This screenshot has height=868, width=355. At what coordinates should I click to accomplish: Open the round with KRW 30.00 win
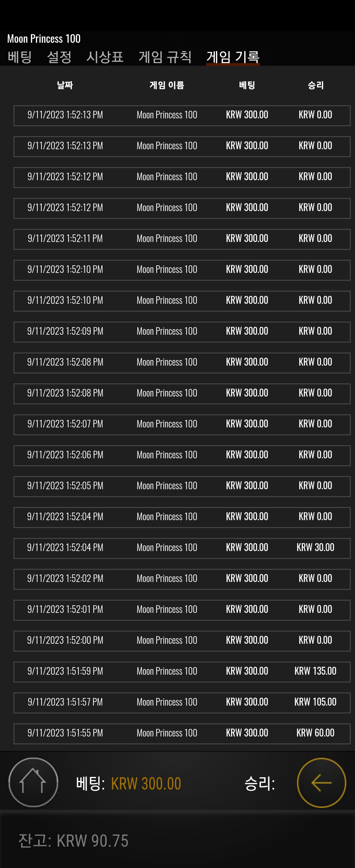tap(182, 548)
